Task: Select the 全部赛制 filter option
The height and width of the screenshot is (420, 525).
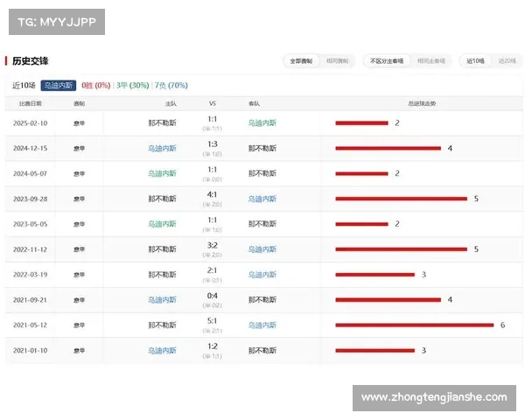Action: [301, 61]
